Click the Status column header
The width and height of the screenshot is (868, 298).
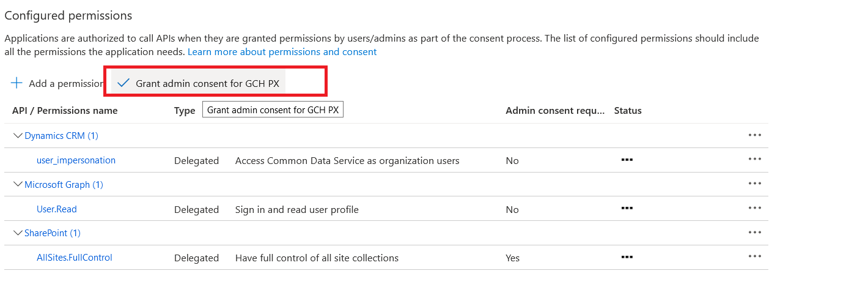(x=628, y=111)
